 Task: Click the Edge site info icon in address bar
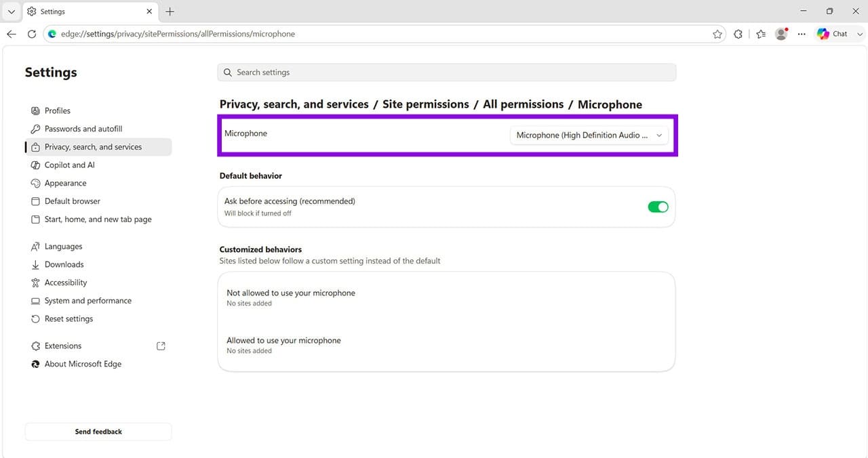(52, 34)
